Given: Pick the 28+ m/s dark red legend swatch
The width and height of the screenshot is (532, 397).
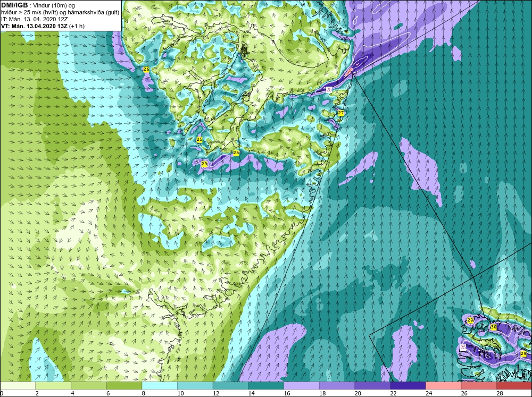Looking at the screenshot, I should pyautogui.click(x=514, y=385).
